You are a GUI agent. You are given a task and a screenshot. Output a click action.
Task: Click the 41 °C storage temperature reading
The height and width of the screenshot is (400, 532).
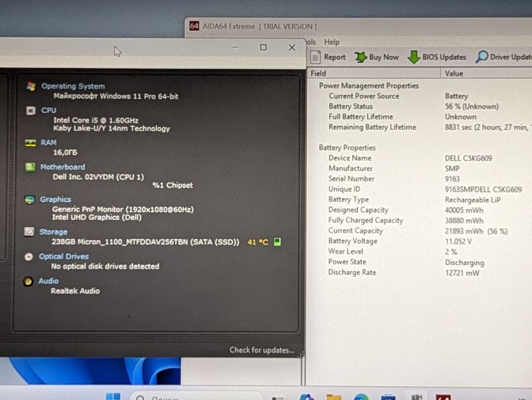pyautogui.click(x=258, y=242)
